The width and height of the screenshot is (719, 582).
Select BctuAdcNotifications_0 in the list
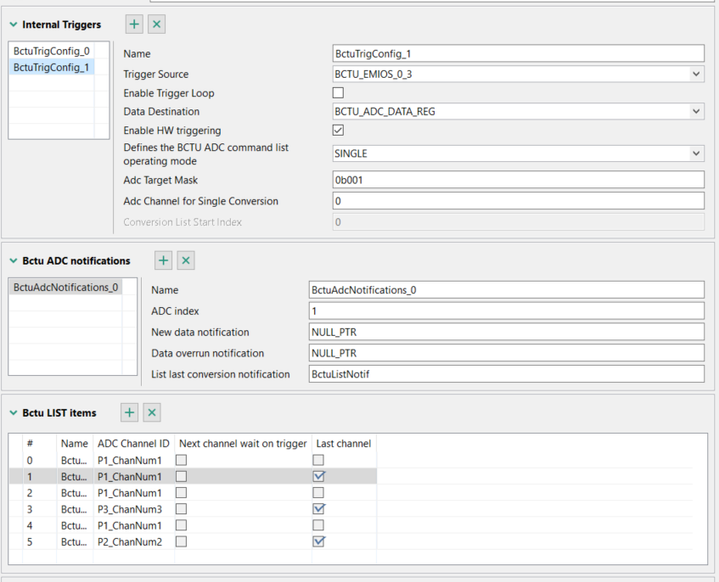click(66, 288)
